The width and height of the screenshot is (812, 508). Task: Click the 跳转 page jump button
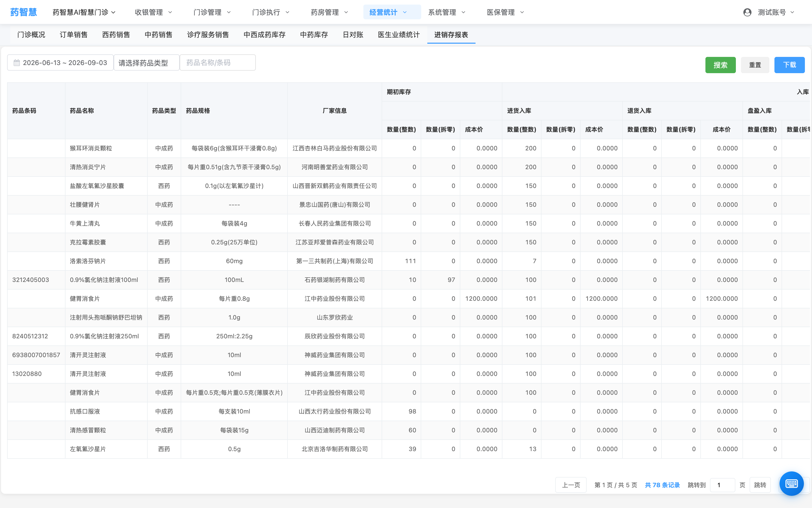[760, 485]
